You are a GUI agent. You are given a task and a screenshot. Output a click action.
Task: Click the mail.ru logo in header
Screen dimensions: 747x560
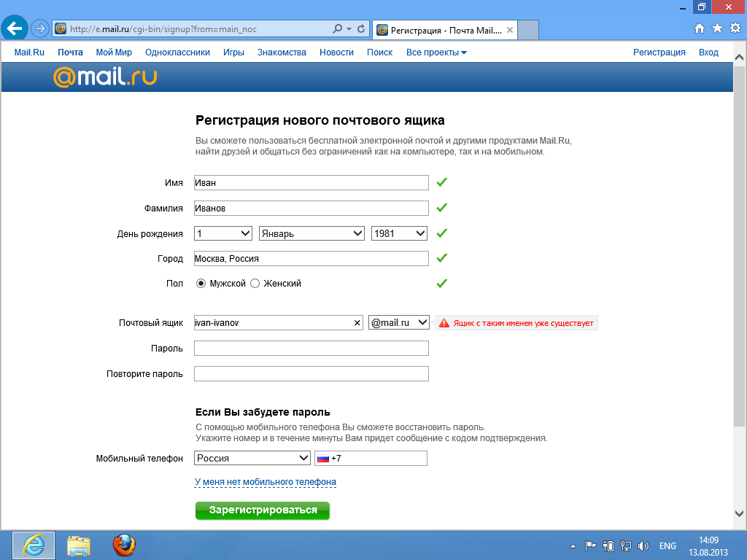105,76
